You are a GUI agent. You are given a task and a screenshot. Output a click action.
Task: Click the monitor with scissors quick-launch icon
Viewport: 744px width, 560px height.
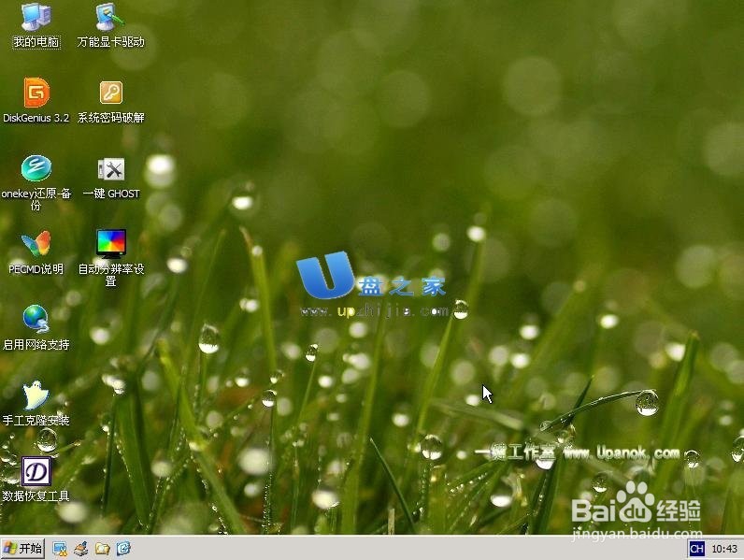pos(60,549)
